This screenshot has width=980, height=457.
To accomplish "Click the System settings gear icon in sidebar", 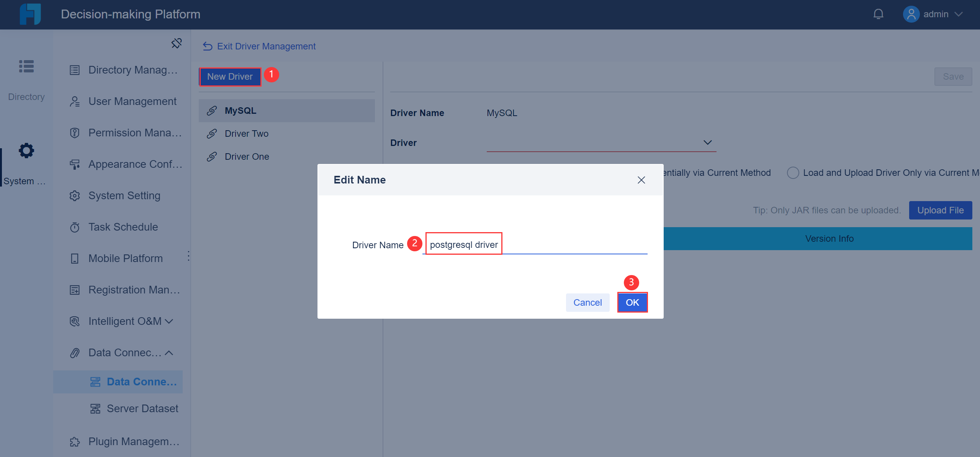I will (26, 151).
